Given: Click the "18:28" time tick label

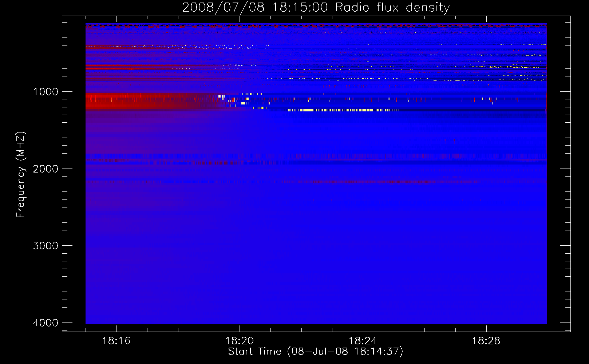Looking at the screenshot, I should (486, 341).
